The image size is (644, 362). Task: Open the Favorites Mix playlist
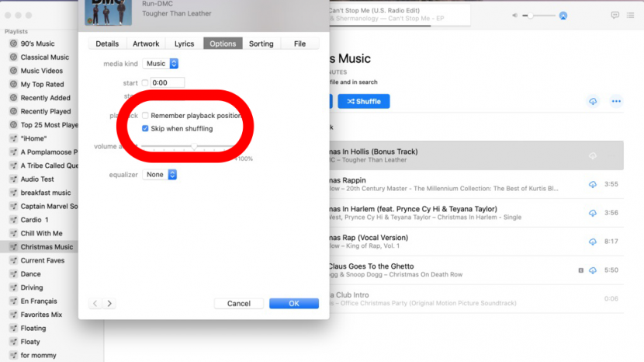(x=41, y=315)
